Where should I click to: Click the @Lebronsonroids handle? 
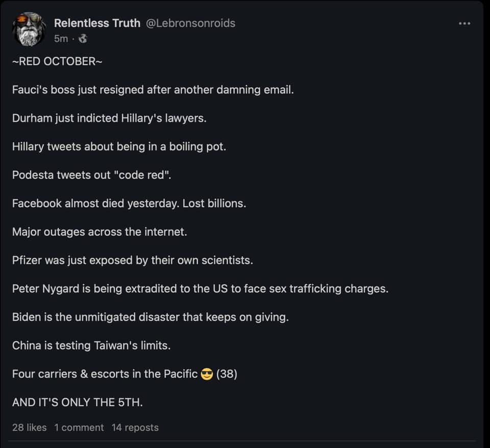pyautogui.click(x=191, y=23)
